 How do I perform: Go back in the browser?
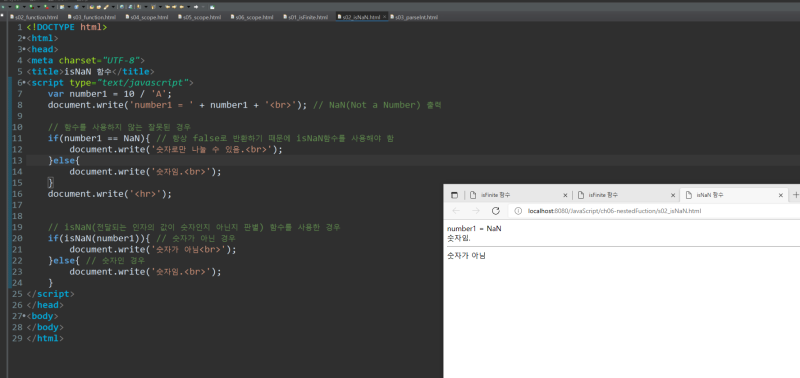coord(456,211)
